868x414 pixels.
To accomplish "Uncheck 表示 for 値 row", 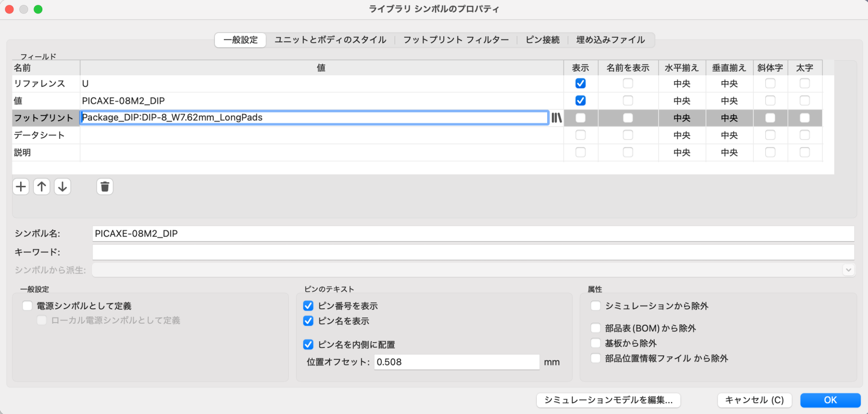I will [x=581, y=101].
